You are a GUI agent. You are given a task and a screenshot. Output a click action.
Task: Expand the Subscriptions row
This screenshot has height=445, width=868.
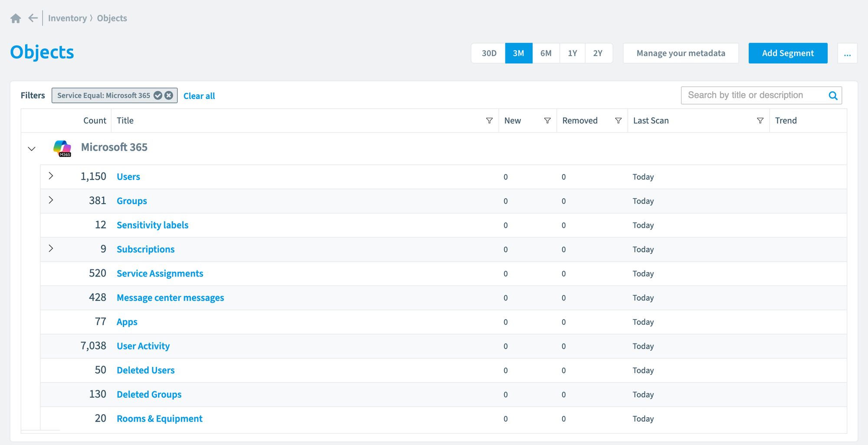[x=51, y=248]
